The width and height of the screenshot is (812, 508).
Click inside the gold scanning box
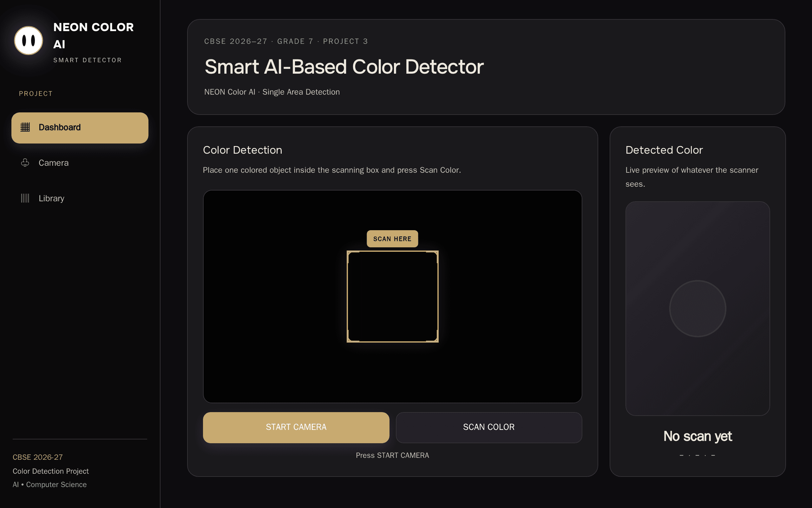(x=393, y=297)
